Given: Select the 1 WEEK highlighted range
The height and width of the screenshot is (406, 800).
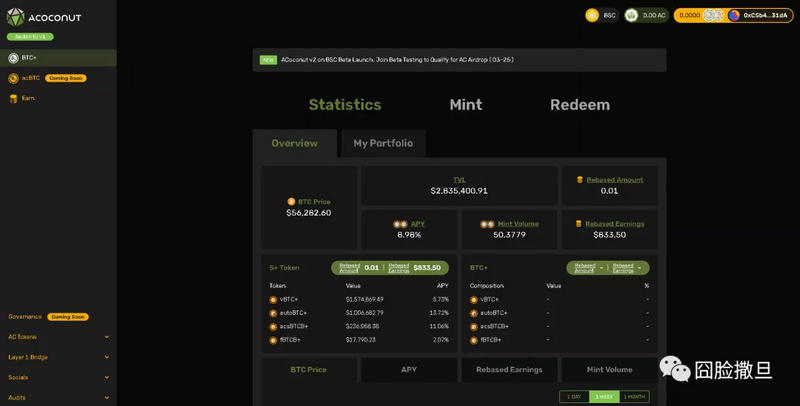Looking at the screenshot, I should point(604,397).
